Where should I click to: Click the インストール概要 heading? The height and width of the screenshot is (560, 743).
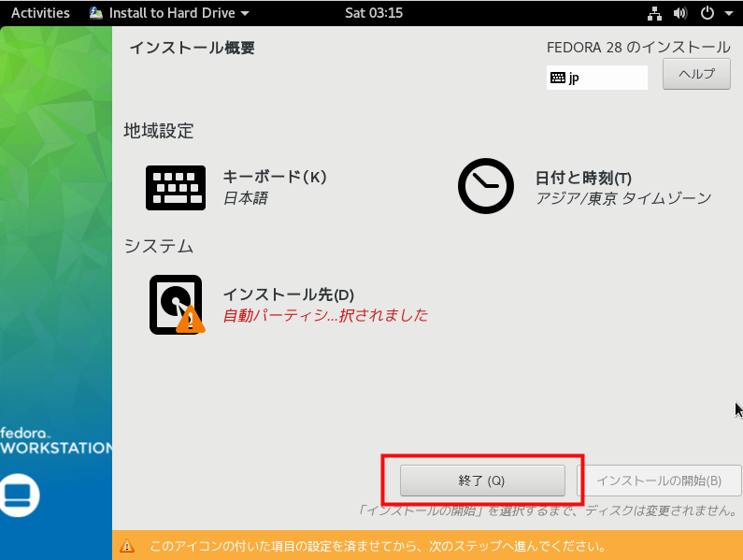coord(192,48)
